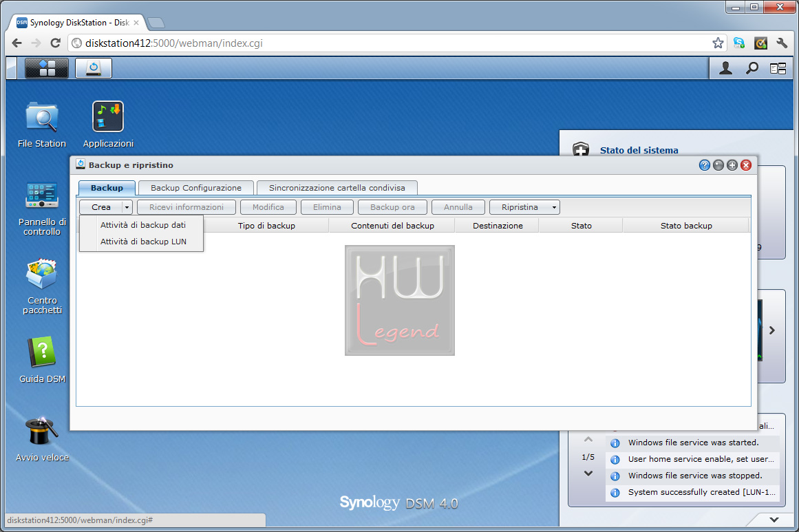
Task: Switch to the Backup Configurazione tab
Action: [x=196, y=187]
